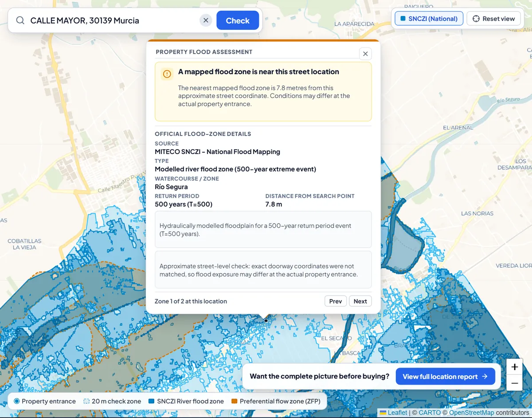Click the 'LA APARECIDA' map label
532x418 pixels.
tap(354, 24)
